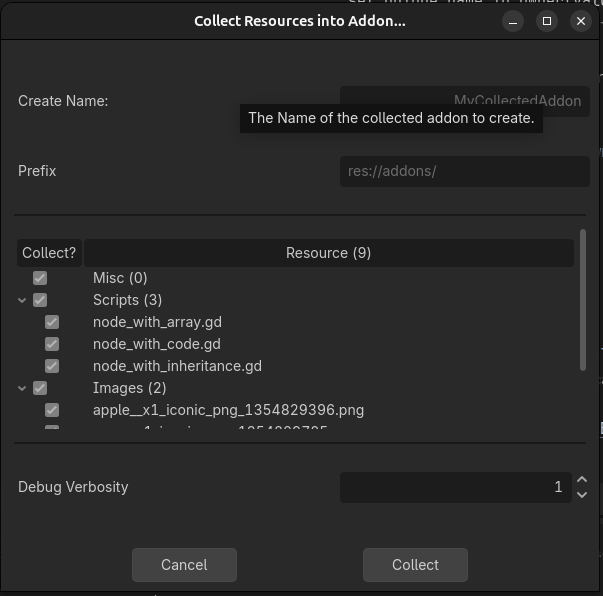Screen dimensions: 603x596
Task: Toggle node_with_code.gd collect checkbox
Action: [x=52, y=344]
